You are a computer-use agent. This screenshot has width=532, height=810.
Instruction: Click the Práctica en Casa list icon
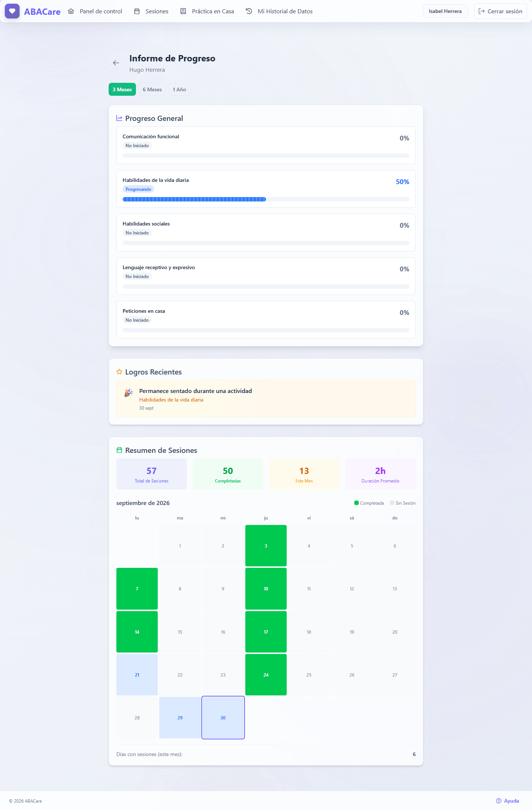coord(183,11)
